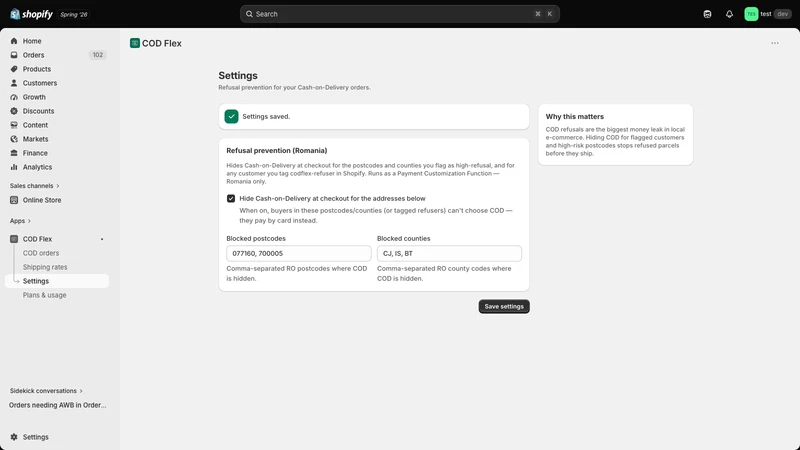Click the pin dot next to COD Flex
This screenshot has height=450, width=800.
(x=102, y=239)
